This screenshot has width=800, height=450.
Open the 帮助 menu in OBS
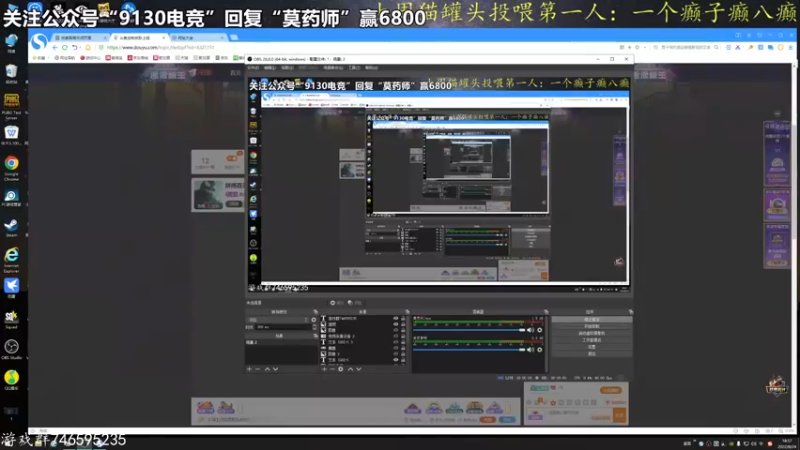tap(371, 68)
